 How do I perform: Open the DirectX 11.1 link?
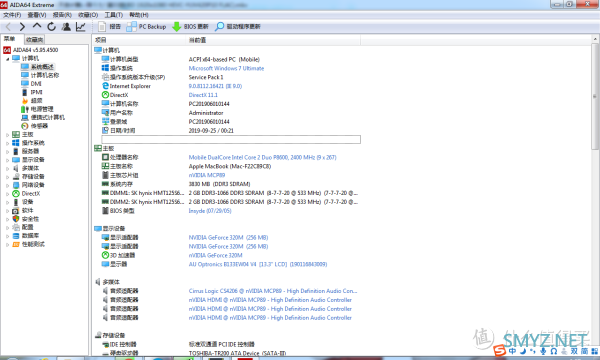coord(203,95)
